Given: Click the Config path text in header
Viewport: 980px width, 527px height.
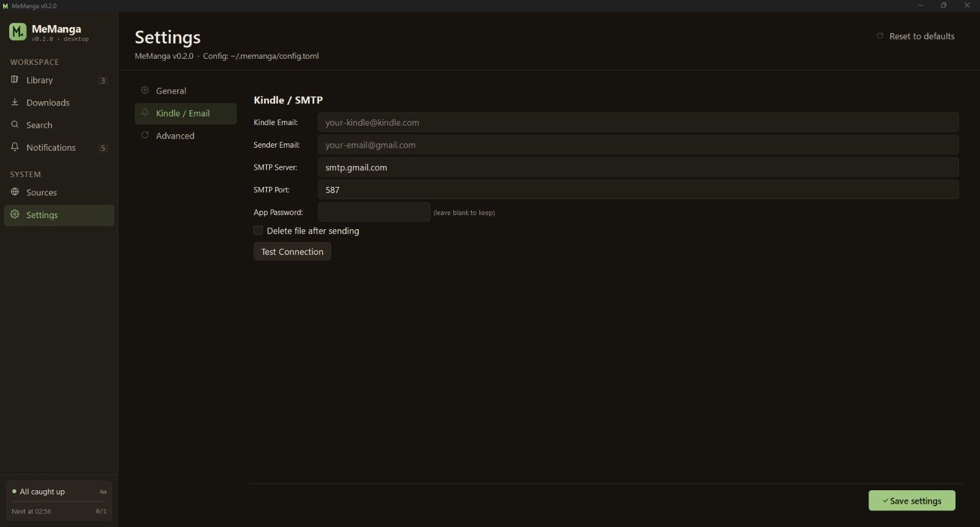Looking at the screenshot, I should point(261,56).
